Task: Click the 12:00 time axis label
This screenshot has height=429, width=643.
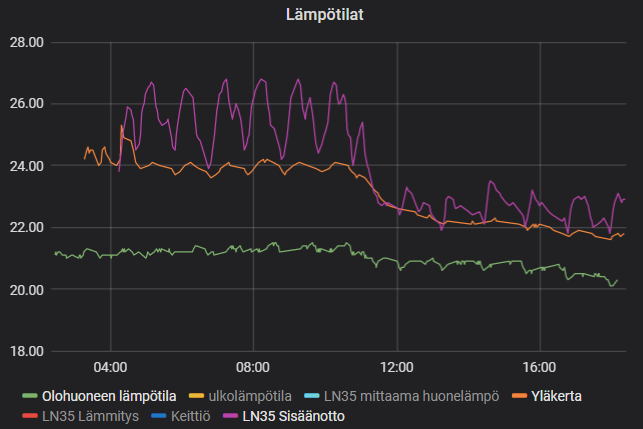Action: click(397, 367)
